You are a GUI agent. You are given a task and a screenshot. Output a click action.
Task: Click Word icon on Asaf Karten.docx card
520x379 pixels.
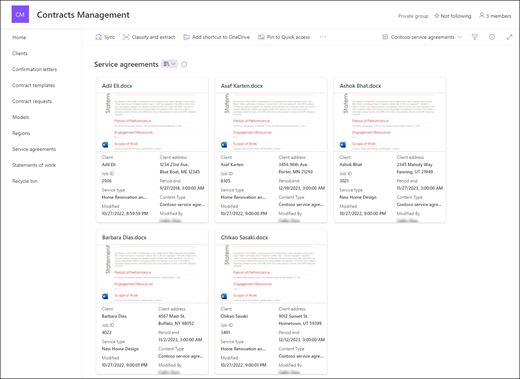[224, 145]
